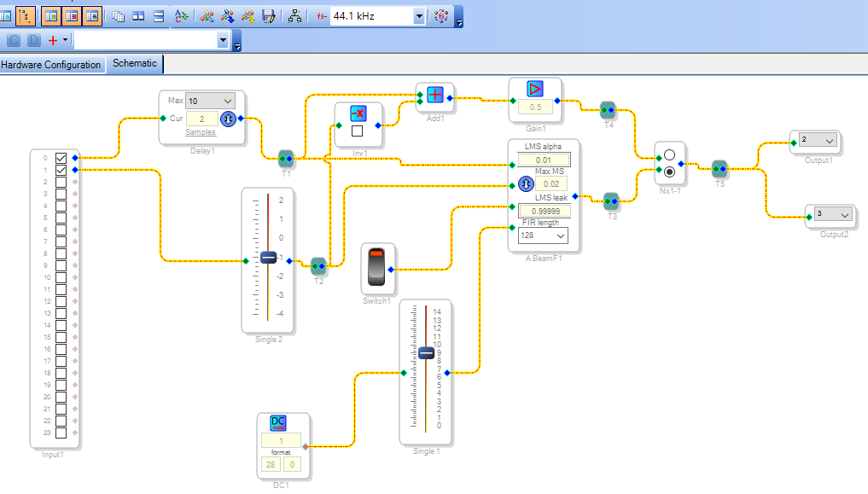Open the FIR length dropdown
868x494 pixels.
[x=543, y=235]
